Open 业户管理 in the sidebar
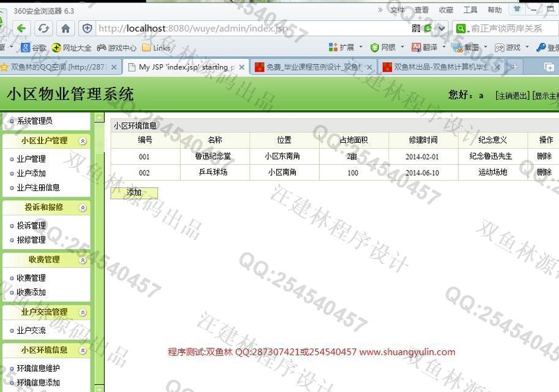559x392 pixels. pos(31,159)
